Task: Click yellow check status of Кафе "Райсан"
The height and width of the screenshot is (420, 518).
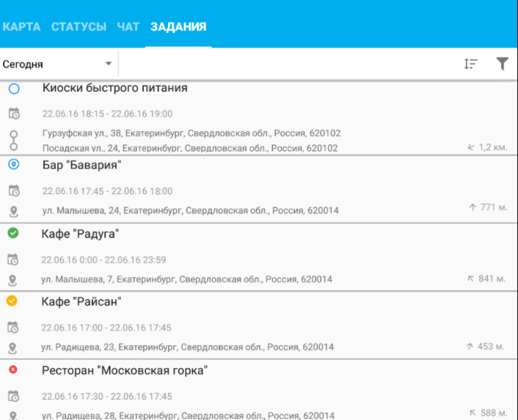Action: [x=12, y=301]
